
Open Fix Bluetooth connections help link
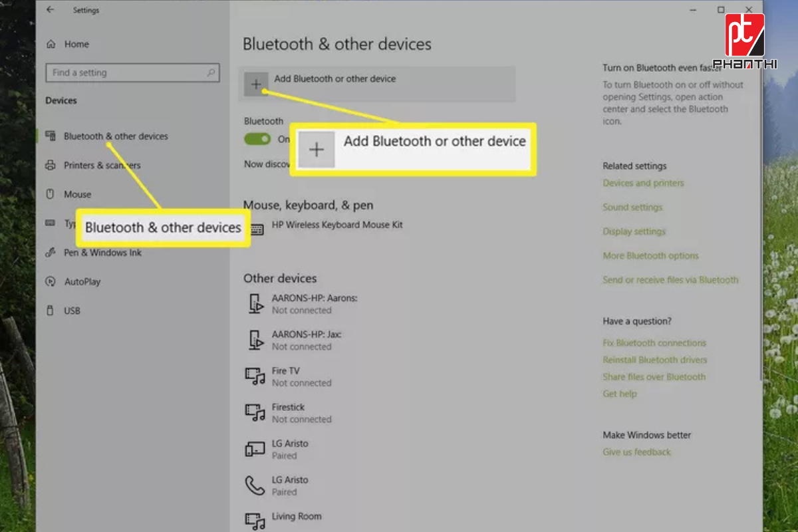654,343
